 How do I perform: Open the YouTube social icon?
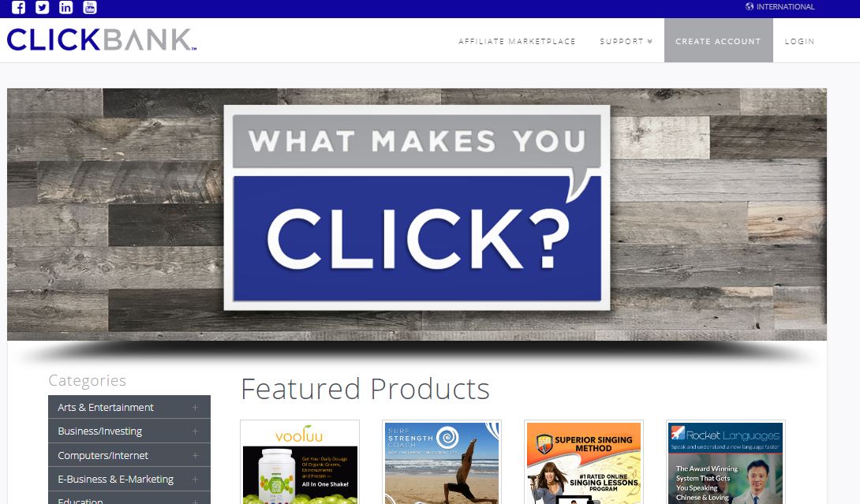click(90, 7)
